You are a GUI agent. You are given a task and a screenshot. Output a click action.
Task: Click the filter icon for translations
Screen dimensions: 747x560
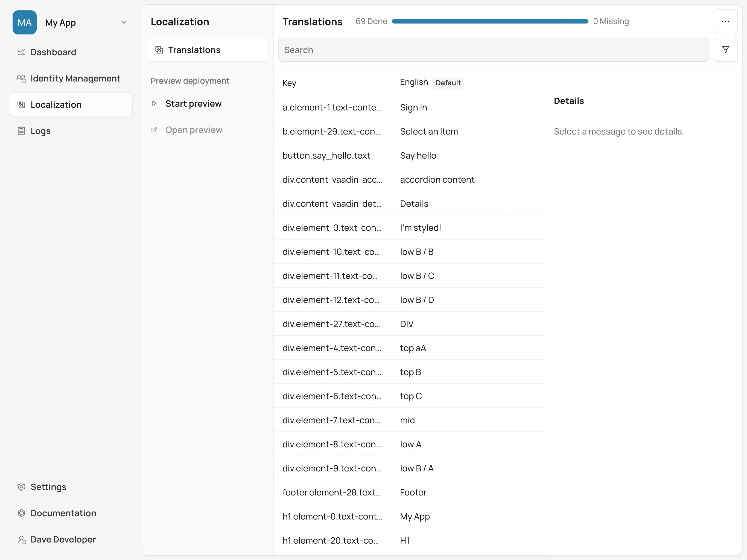point(726,49)
